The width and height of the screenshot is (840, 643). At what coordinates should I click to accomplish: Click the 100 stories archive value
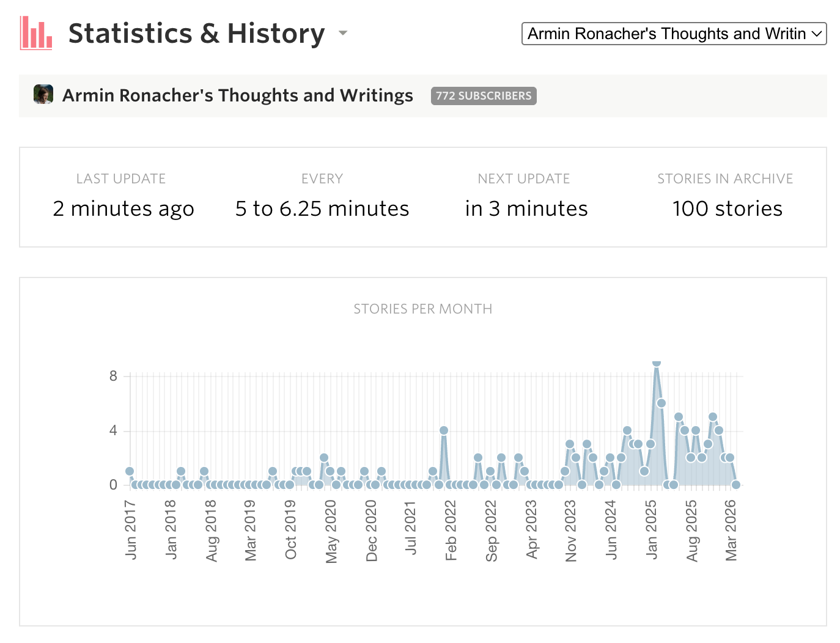coord(727,209)
